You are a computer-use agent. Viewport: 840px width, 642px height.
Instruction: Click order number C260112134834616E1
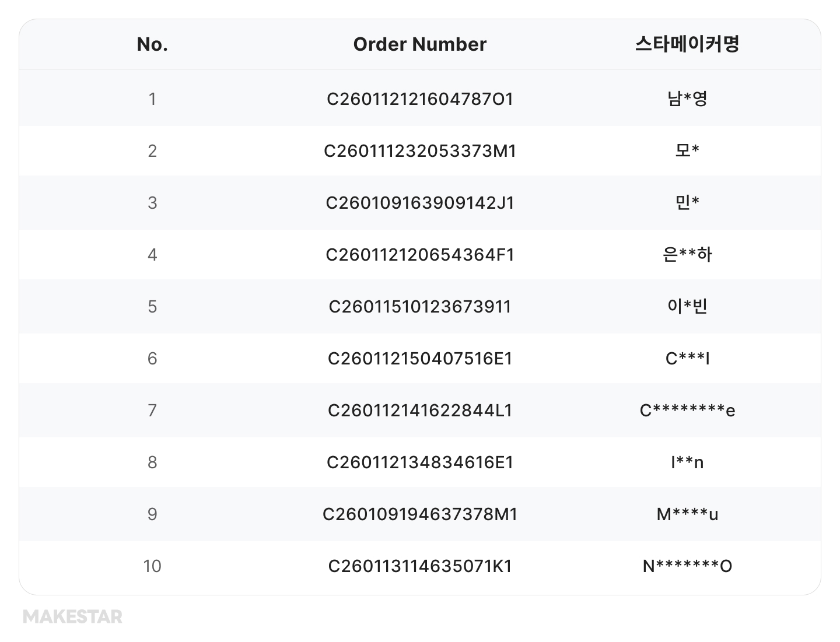419,462
